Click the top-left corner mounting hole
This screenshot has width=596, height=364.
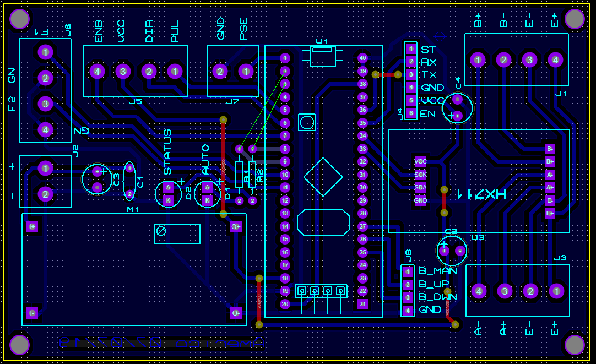[x=19, y=19]
